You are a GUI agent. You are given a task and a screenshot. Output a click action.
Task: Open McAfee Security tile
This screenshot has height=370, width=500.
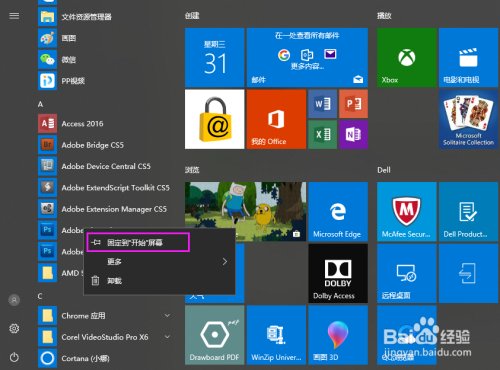(407, 212)
